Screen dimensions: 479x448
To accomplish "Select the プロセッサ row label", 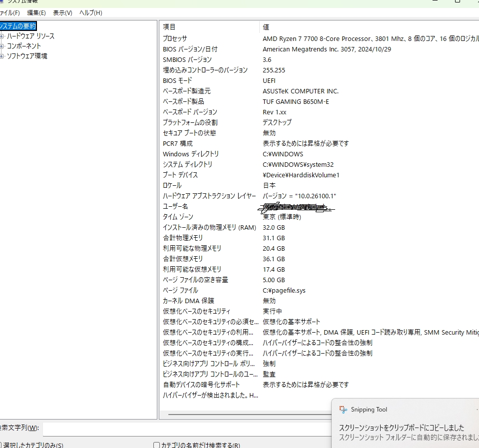I will coord(175,38).
